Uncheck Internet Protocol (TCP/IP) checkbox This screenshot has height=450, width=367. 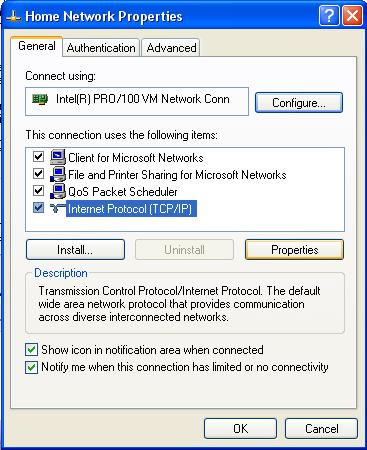click(x=38, y=208)
